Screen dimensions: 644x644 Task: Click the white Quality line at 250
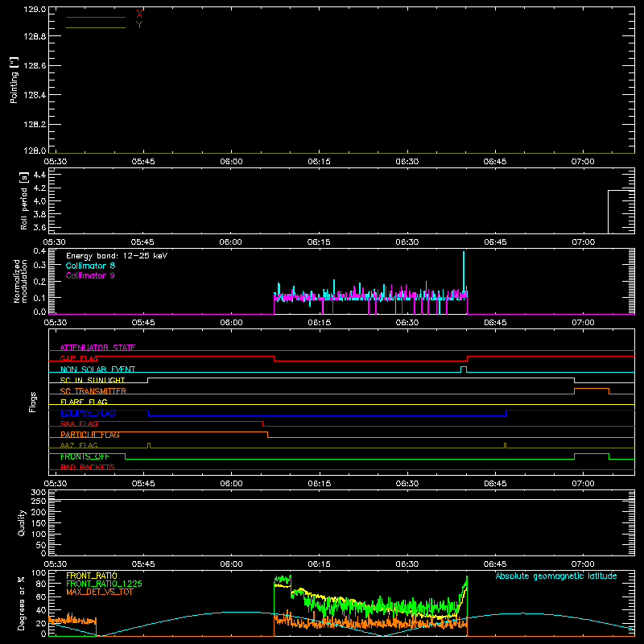pyautogui.click(x=341, y=499)
